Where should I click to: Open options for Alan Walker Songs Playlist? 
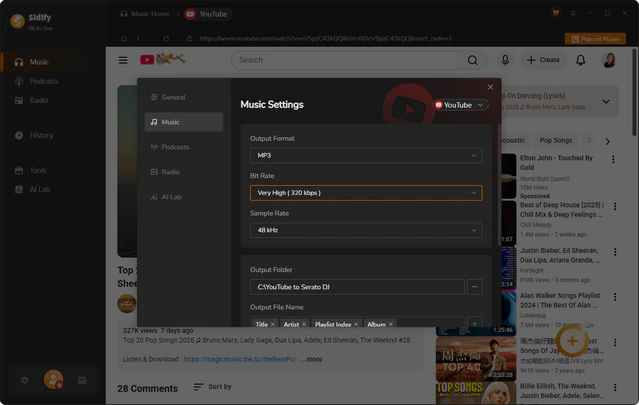click(x=615, y=297)
